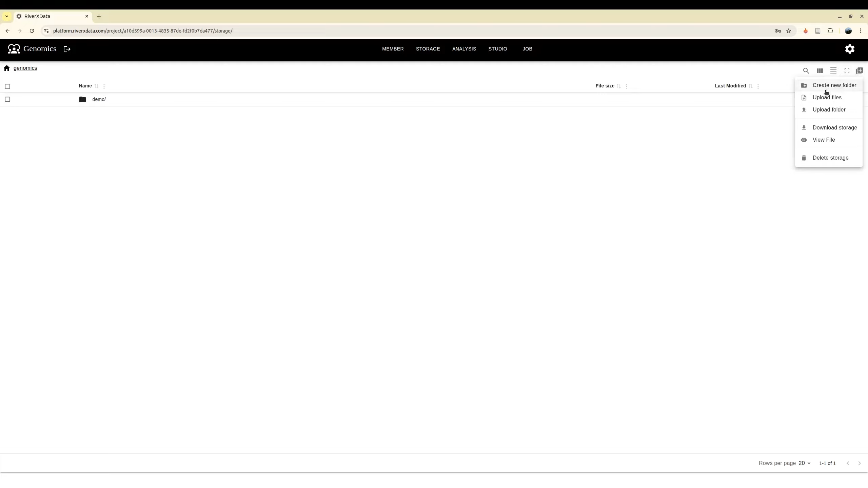Enter fullscreen mode for the file table

(x=846, y=71)
